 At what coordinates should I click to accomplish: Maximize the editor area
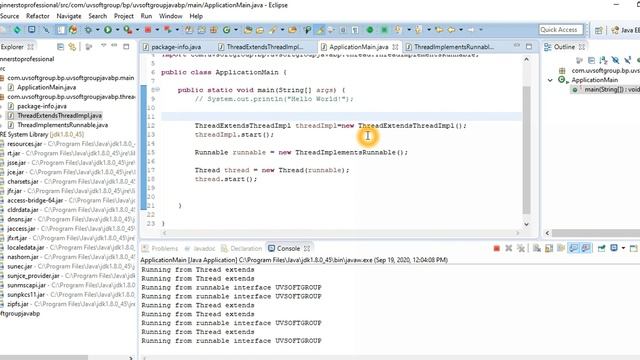click(529, 47)
